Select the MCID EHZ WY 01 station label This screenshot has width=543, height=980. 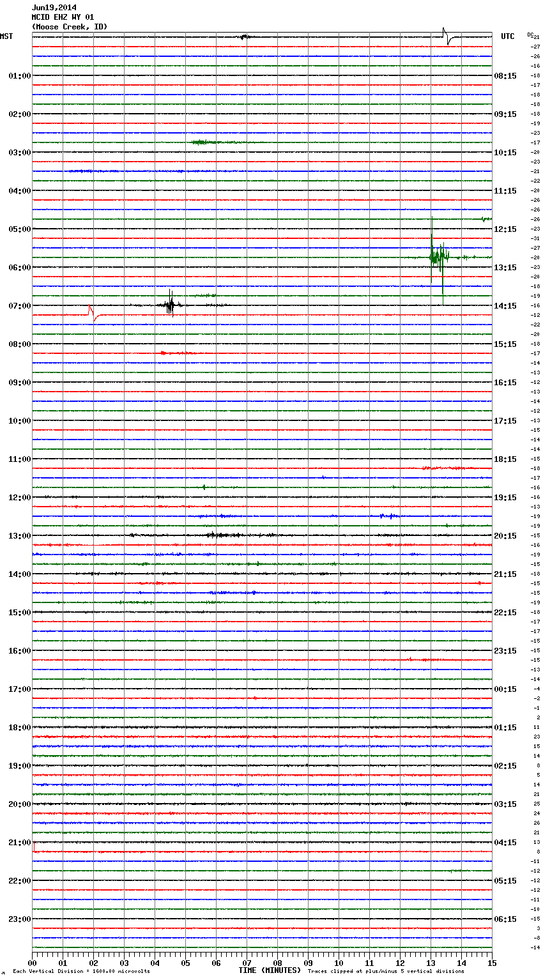[63, 17]
